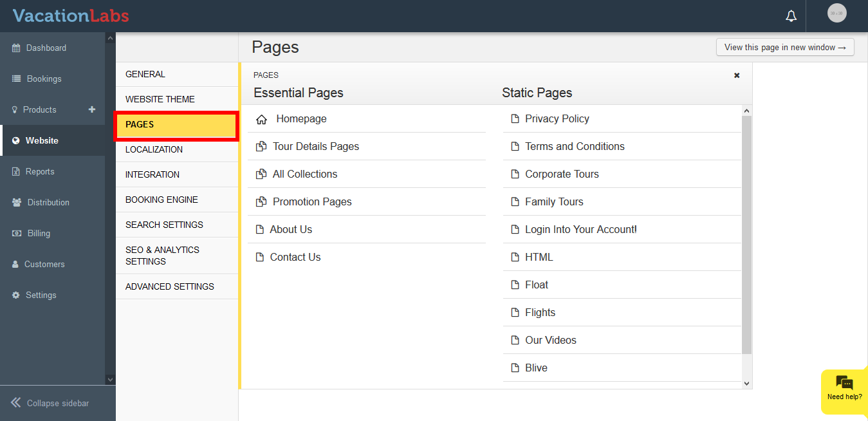Open the Privacy Policy static page
This screenshot has height=421, width=868.
pos(557,119)
